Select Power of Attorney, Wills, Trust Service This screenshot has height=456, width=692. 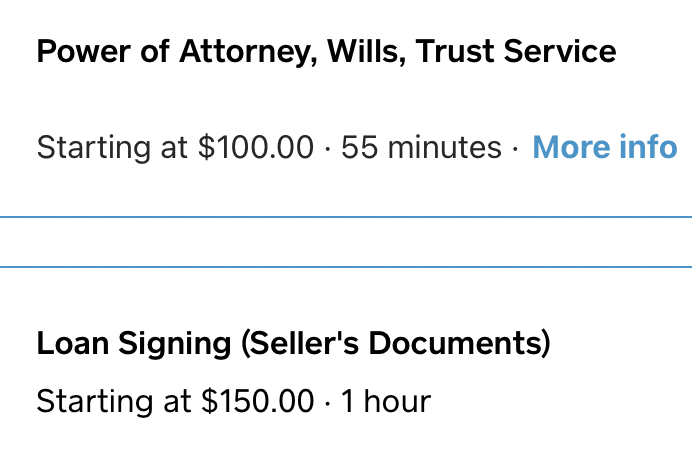(326, 52)
